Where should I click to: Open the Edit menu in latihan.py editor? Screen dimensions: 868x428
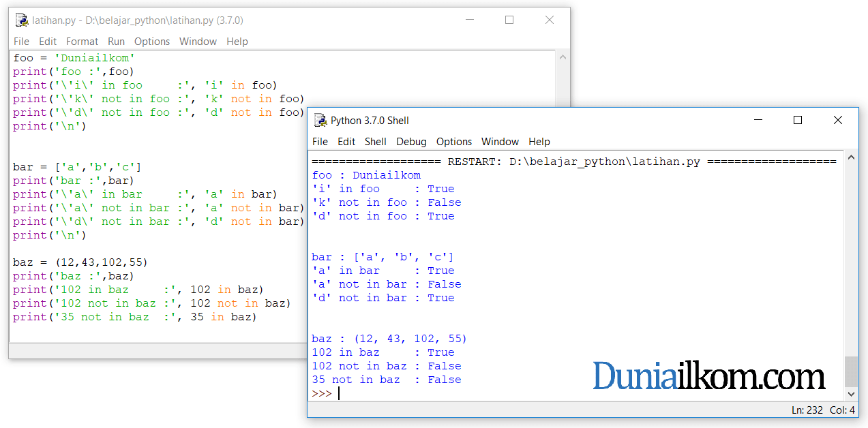pyautogui.click(x=47, y=42)
